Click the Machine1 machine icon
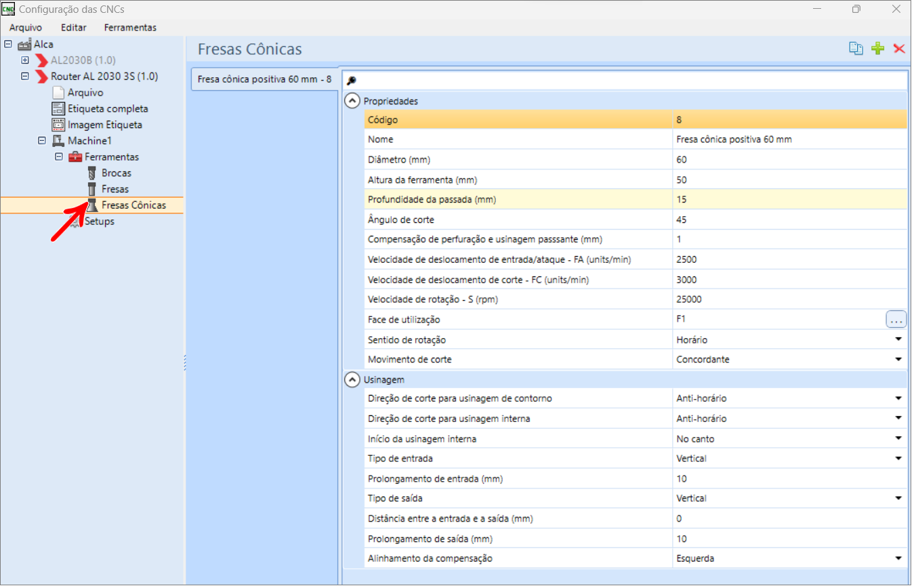 pos(58,141)
